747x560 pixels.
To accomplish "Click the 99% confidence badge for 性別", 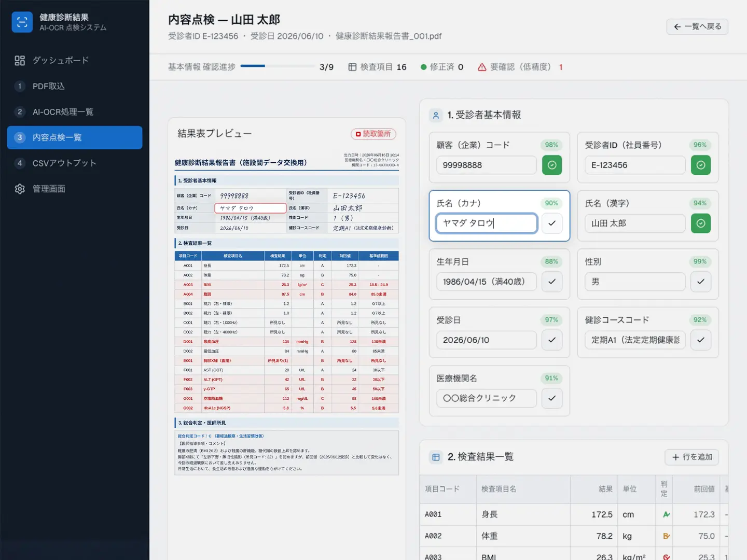I will click(700, 262).
